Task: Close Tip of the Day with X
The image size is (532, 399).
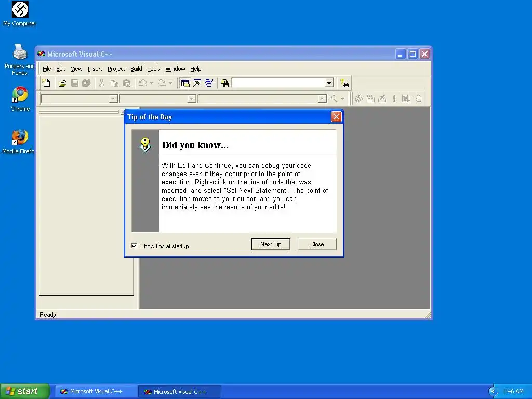Action: (336, 117)
